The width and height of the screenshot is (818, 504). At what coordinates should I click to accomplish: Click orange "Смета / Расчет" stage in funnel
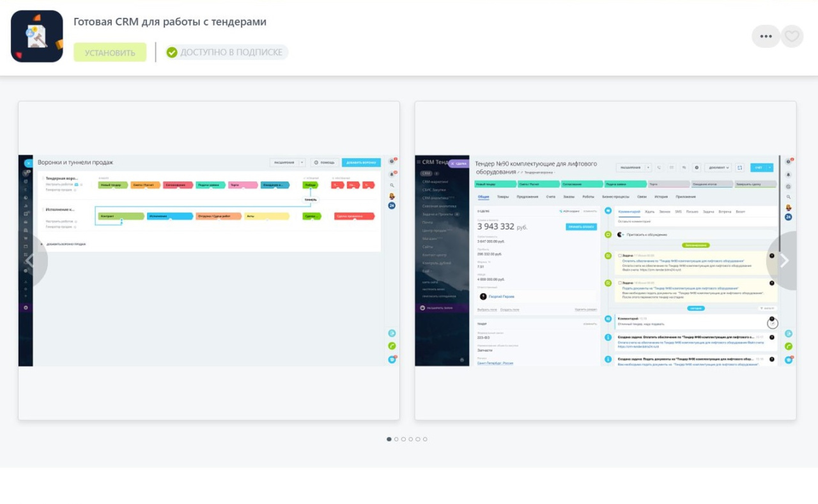coord(145,185)
